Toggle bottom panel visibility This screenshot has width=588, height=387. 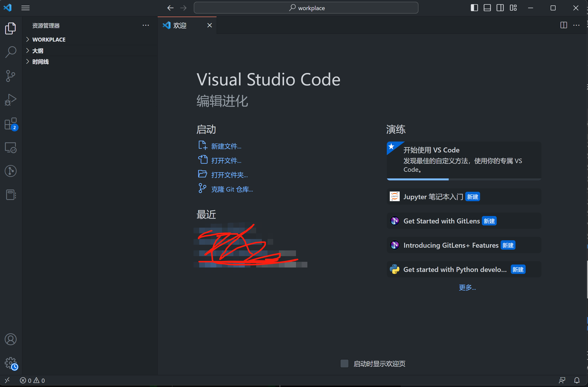(487, 8)
